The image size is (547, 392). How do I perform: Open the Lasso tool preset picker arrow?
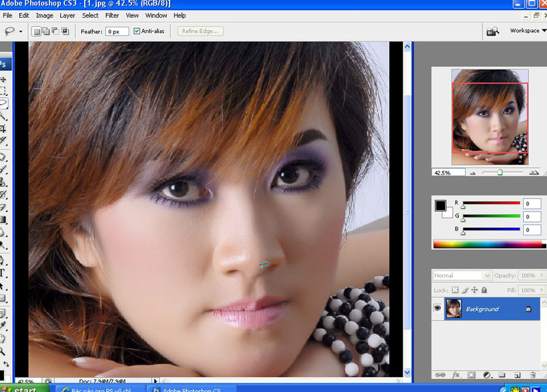(x=21, y=31)
